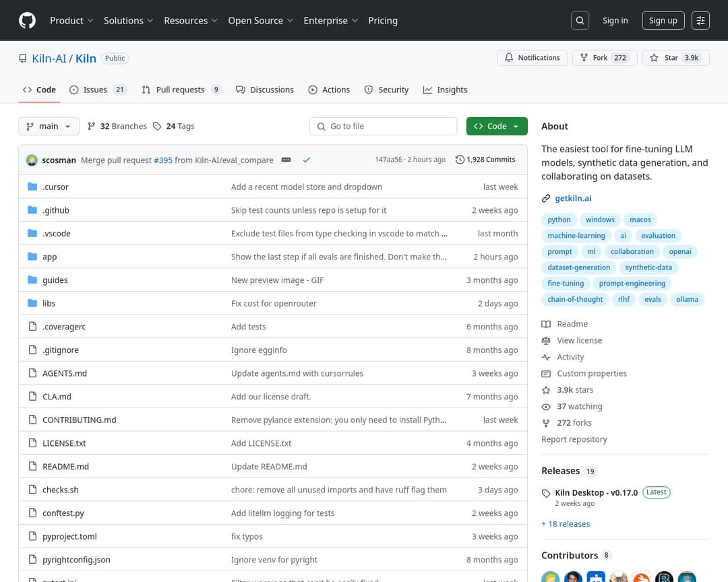Click the watching eye icon
This screenshot has height=582, width=728.
coord(546,407)
